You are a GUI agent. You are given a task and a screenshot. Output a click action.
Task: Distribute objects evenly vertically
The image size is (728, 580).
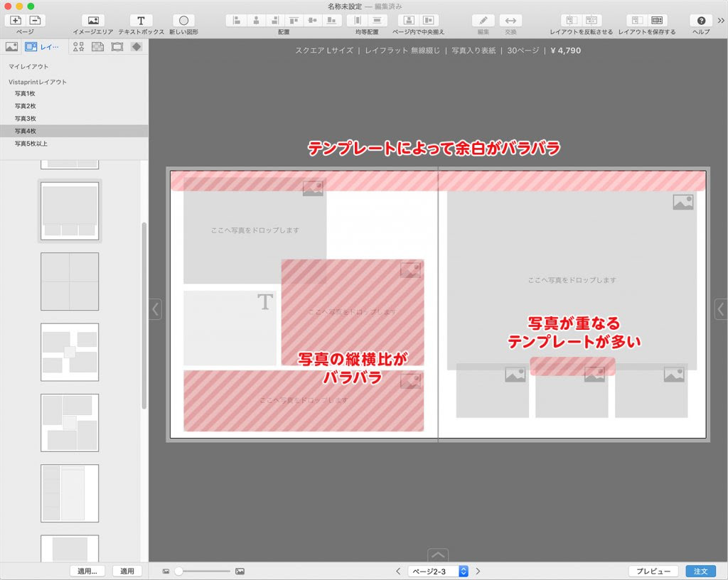[377, 21]
